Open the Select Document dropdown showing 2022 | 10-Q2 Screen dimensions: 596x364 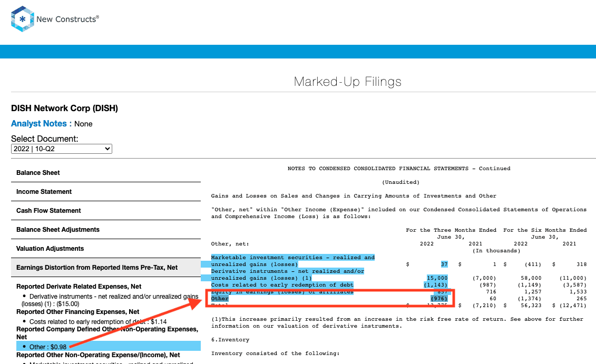pyautogui.click(x=62, y=149)
